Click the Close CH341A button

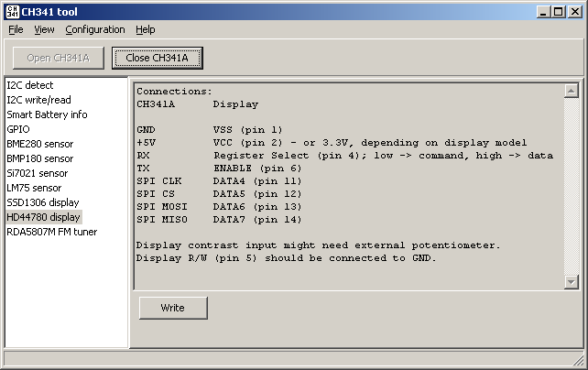pos(158,58)
